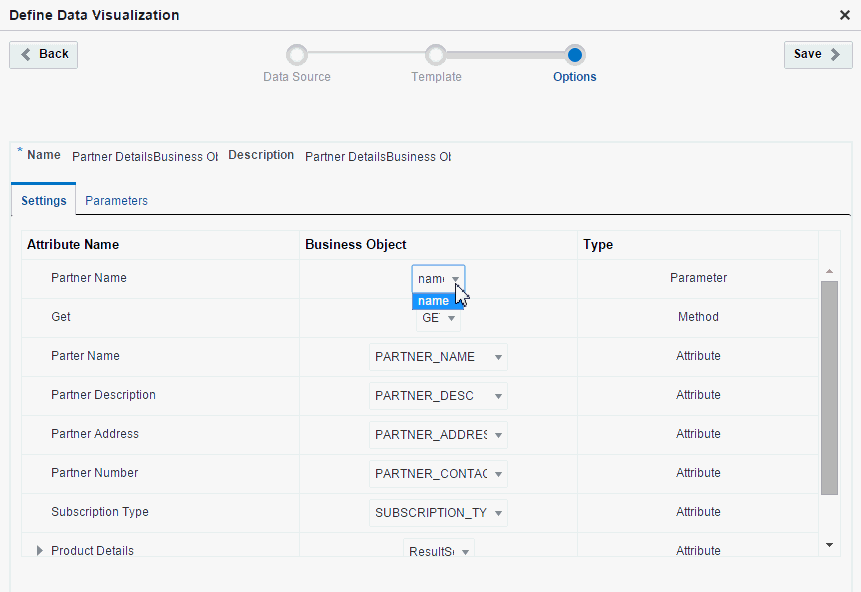The width and height of the screenshot is (861, 592).
Task: Save the data visualization
Action: (818, 54)
